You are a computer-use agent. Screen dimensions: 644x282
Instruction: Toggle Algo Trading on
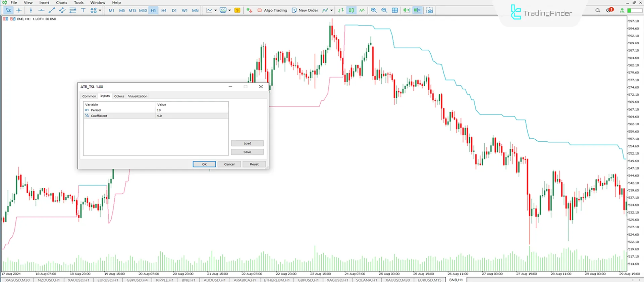point(272,10)
